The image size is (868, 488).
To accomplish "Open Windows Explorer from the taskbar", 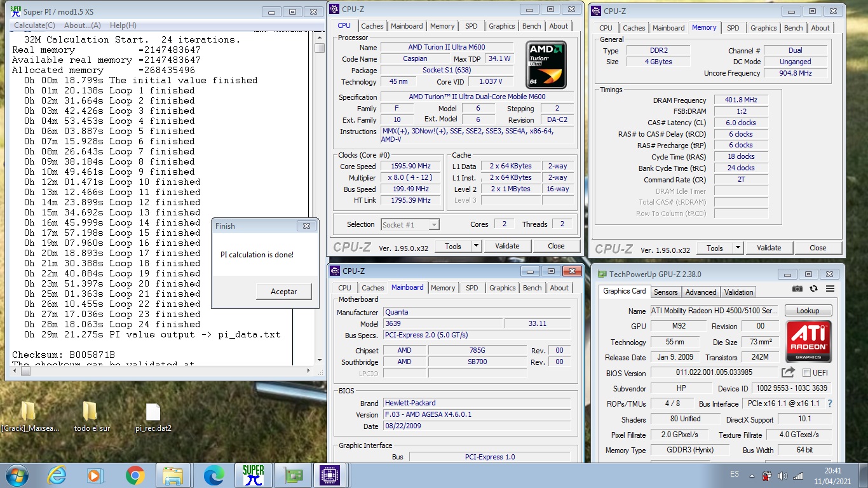I will click(173, 475).
